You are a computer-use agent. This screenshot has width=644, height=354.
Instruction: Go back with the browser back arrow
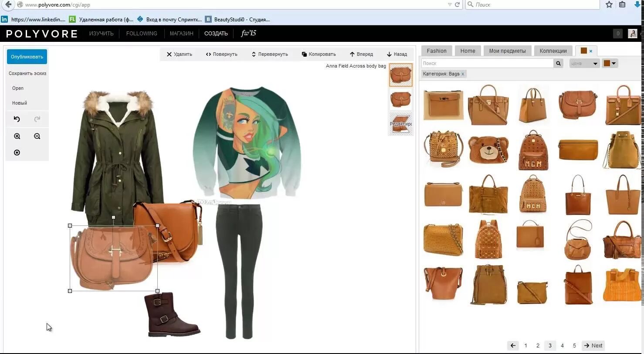(8, 4)
